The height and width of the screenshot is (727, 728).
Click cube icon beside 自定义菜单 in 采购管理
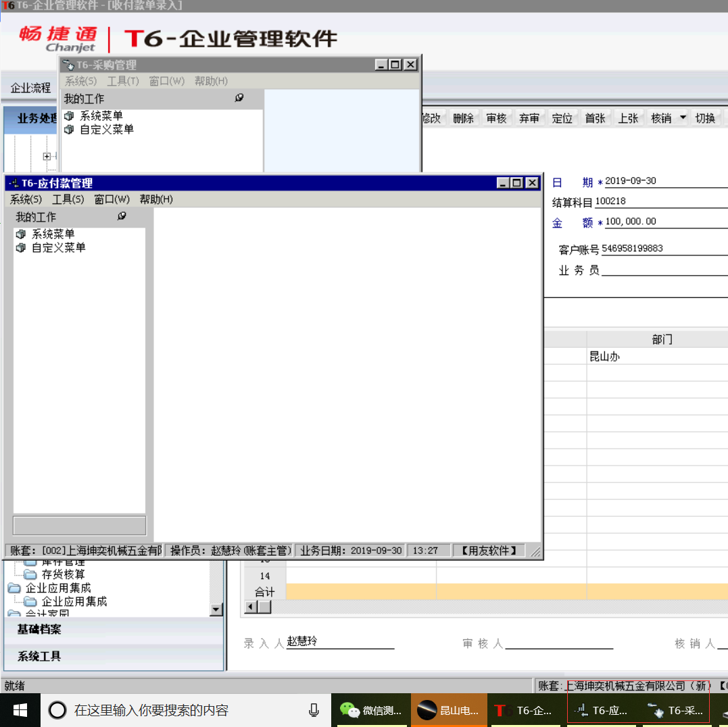click(x=69, y=130)
